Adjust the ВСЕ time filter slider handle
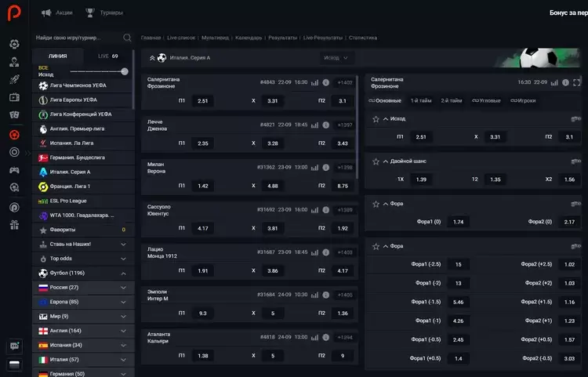 pyautogui.click(x=125, y=71)
